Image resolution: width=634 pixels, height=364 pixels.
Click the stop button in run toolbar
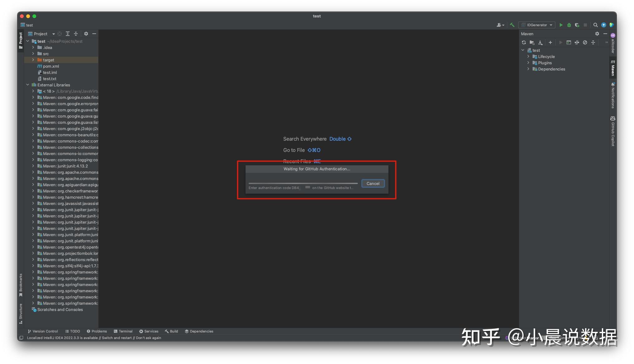(585, 25)
